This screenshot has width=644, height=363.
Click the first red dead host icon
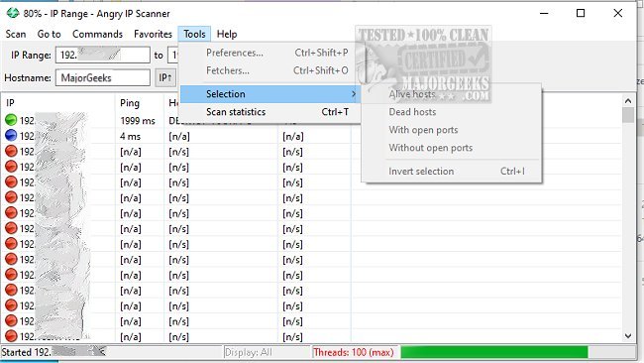click(11, 151)
